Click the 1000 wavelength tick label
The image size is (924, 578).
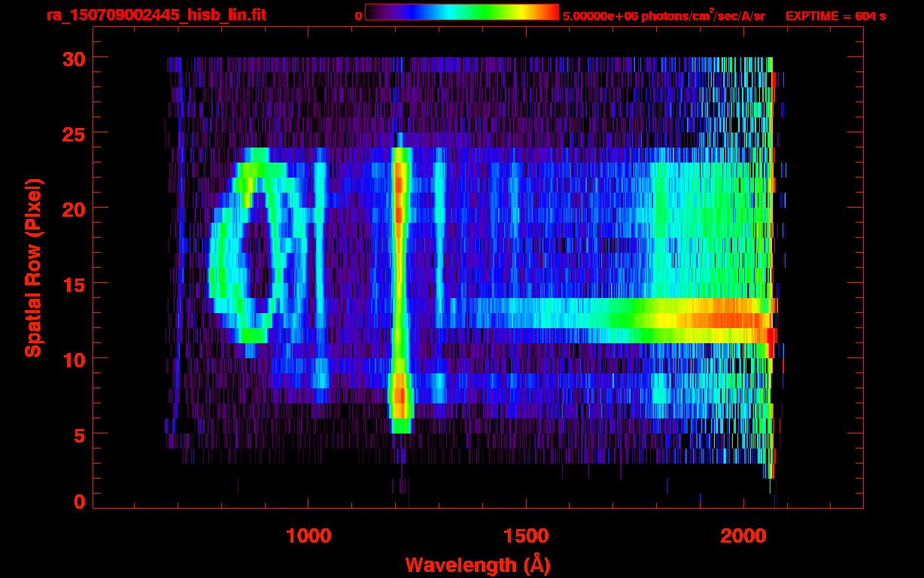pos(308,536)
